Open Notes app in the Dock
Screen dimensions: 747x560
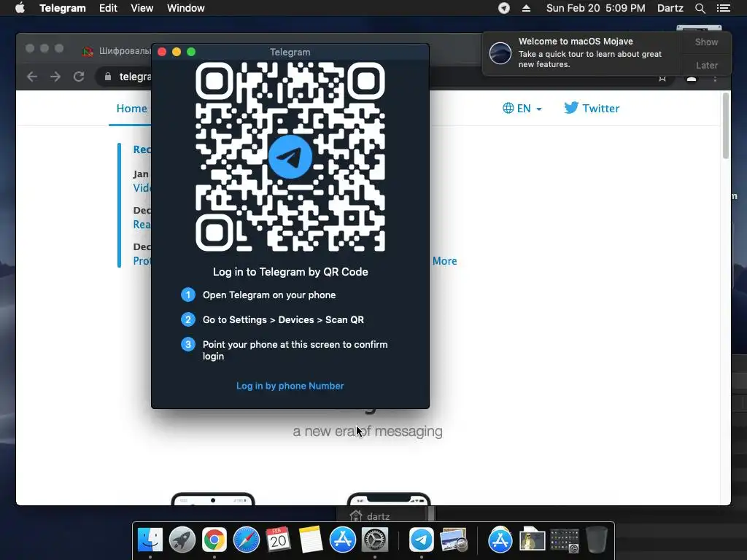pos(311,540)
